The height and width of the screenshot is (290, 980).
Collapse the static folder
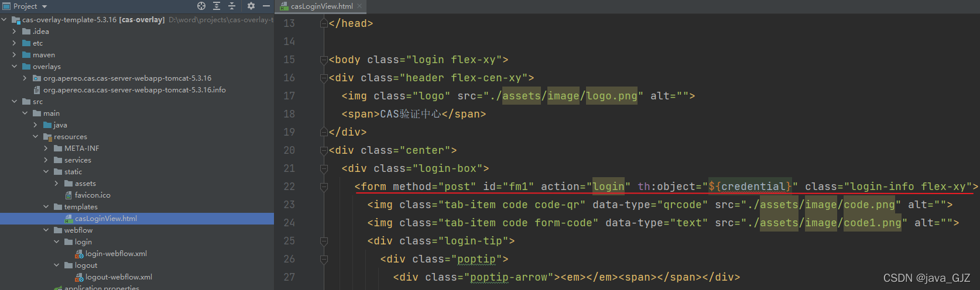coord(46,172)
